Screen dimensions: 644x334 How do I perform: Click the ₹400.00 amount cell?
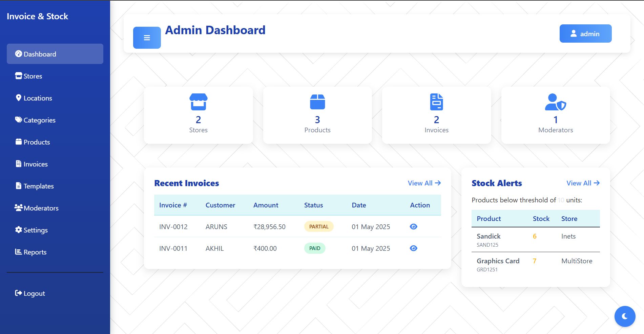pos(265,248)
